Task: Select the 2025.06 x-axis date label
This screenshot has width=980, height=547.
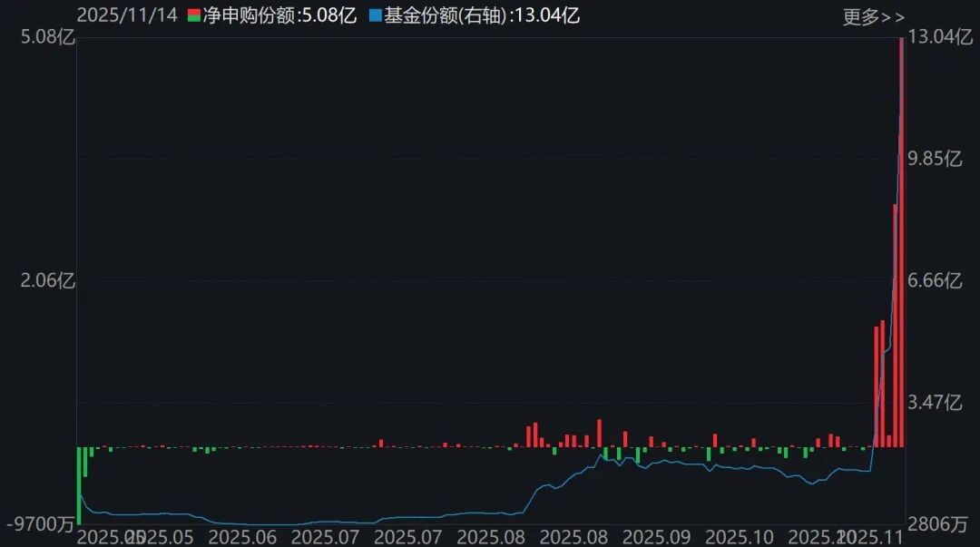Action: (x=242, y=536)
